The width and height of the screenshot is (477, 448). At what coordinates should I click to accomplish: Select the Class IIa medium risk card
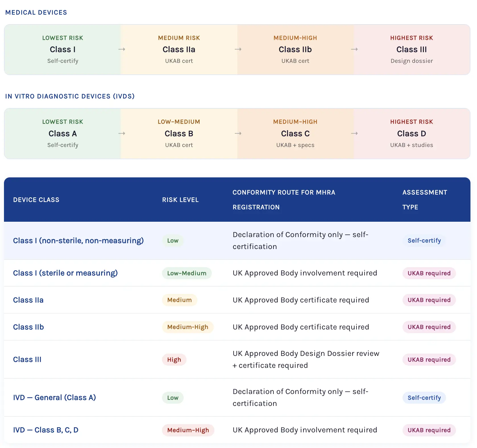[x=179, y=49]
